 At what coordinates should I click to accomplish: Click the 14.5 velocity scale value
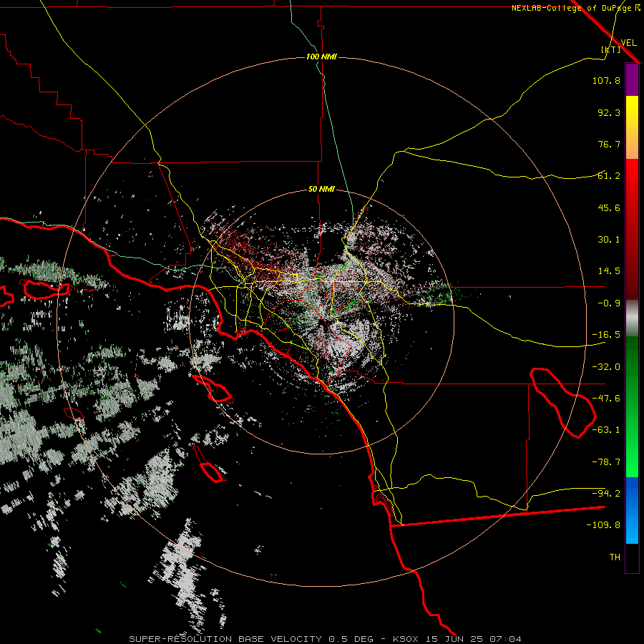pos(609,271)
